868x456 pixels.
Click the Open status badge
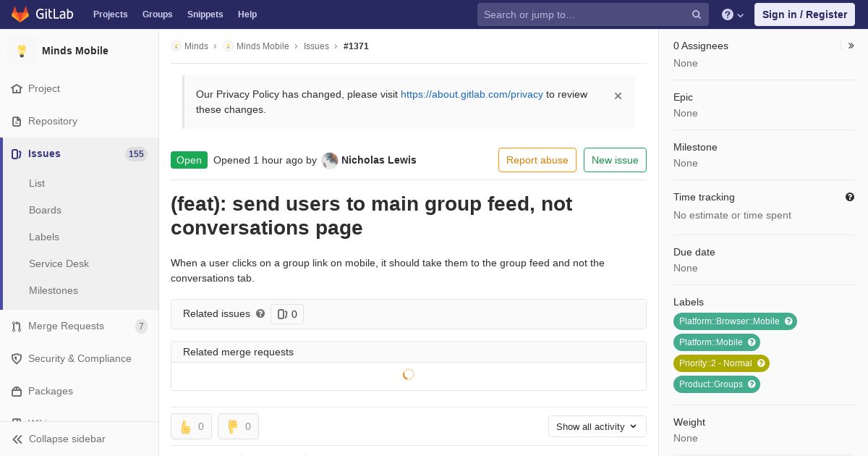(x=189, y=160)
